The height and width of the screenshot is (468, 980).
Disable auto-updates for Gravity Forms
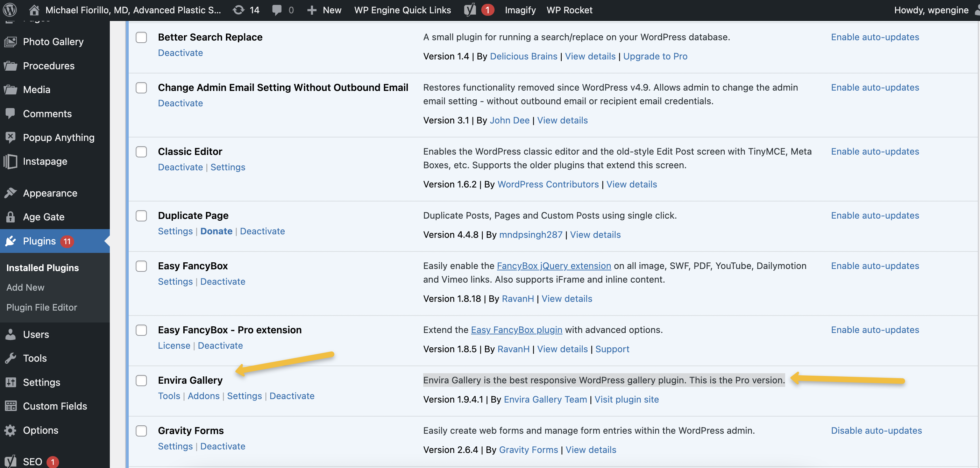[876, 430]
